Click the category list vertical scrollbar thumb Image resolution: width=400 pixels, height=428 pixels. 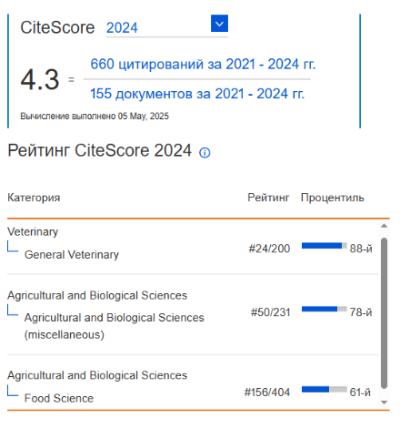[x=384, y=313]
